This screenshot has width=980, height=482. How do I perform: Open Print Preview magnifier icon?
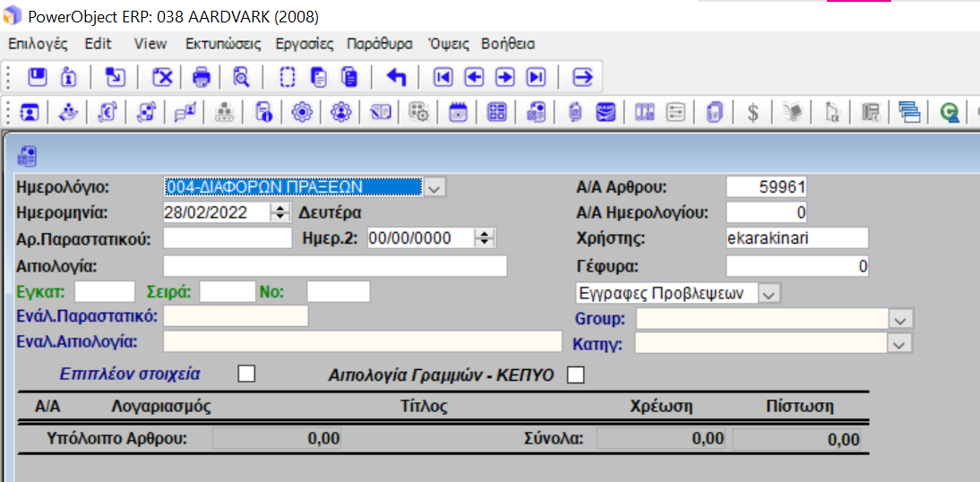(241, 77)
